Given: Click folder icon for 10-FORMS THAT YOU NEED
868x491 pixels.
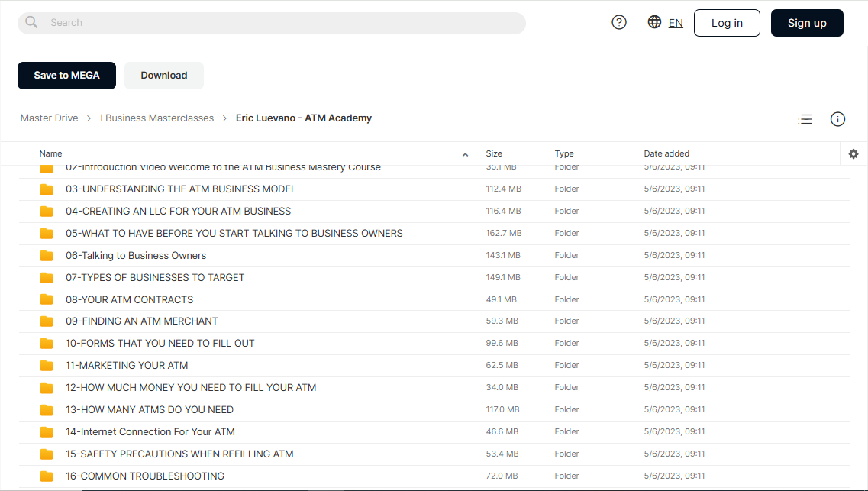Looking at the screenshot, I should [x=47, y=344].
